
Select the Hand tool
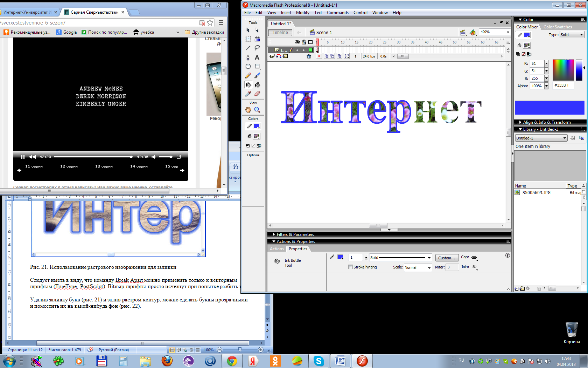click(248, 110)
